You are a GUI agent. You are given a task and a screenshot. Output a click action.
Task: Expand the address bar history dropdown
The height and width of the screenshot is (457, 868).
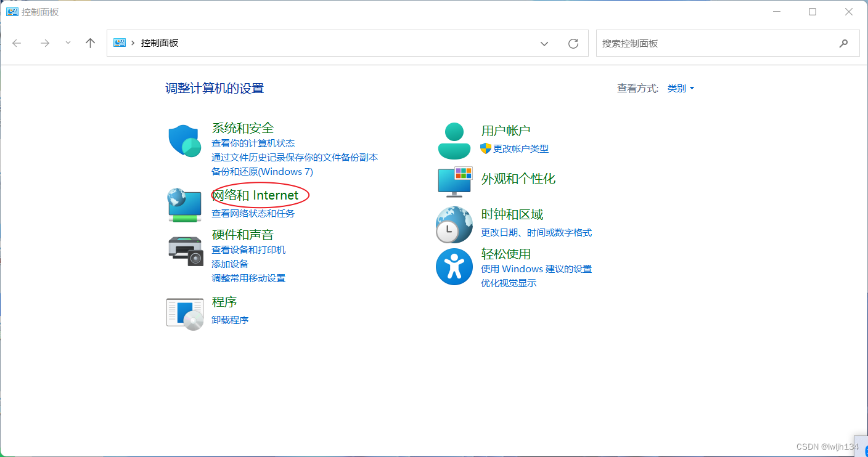tap(544, 44)
